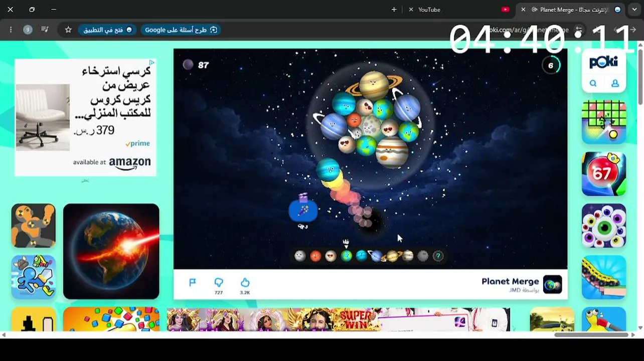Open the red 67 ball game thumbnail

pos(604,174)
